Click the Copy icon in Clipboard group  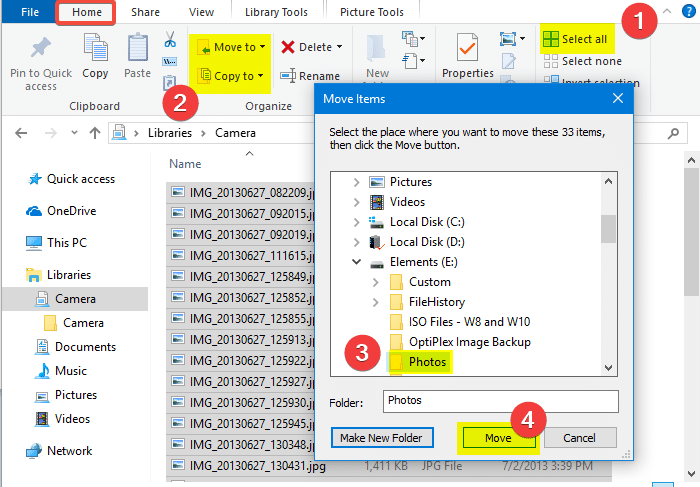96,48
